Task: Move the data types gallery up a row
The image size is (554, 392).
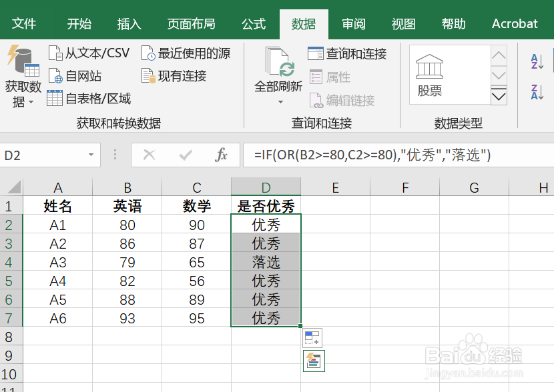Action: (x=499, y=55)
